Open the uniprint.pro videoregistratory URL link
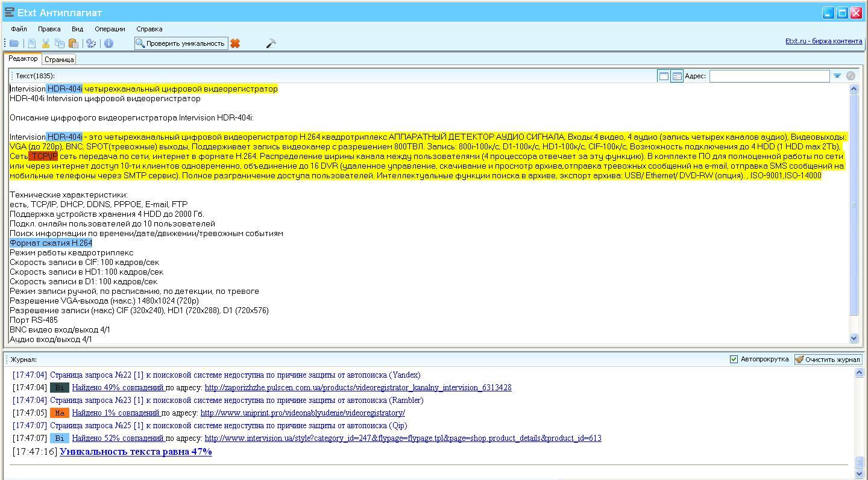Viewport: 868px width, 480px height. tap(303, 413)
